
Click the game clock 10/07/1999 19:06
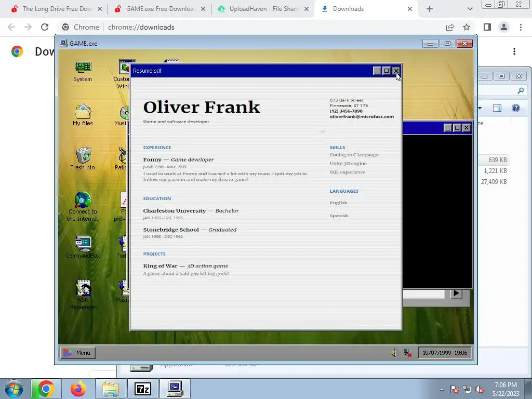[x=445, y=353]
